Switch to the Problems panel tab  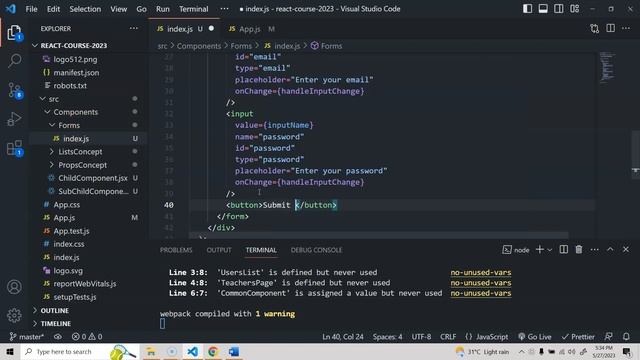(x=176, y=250)
